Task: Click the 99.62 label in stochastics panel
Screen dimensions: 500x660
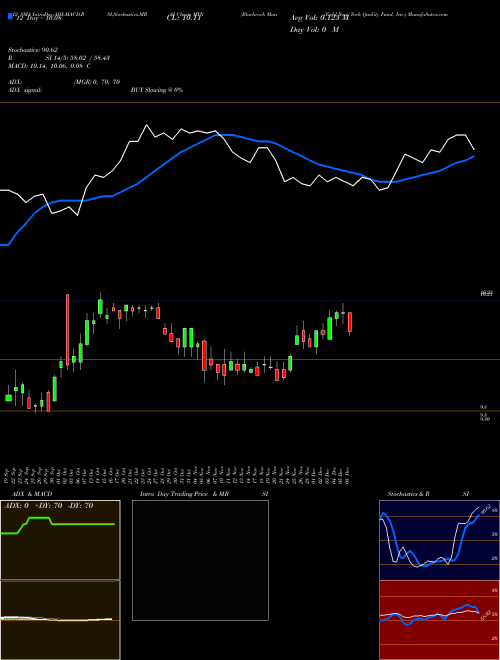Action: (485, 510)
